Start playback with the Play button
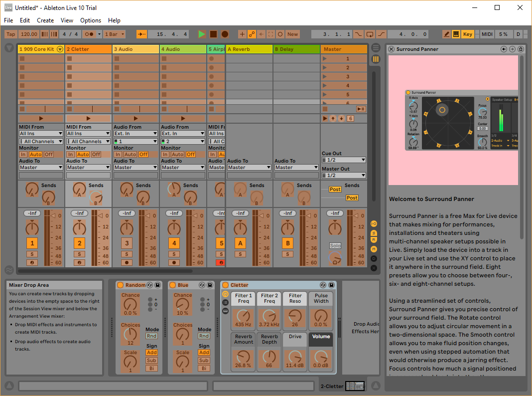532x396 pixels. coord(202,34)
